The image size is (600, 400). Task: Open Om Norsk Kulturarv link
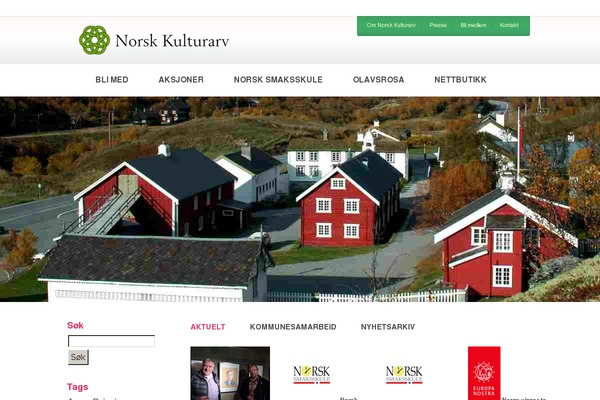coord(391,25)
